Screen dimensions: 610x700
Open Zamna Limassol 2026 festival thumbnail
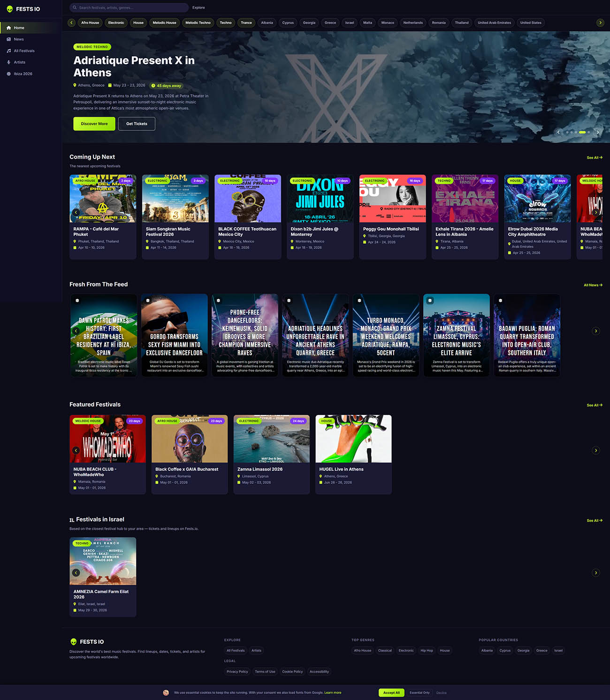272,439
